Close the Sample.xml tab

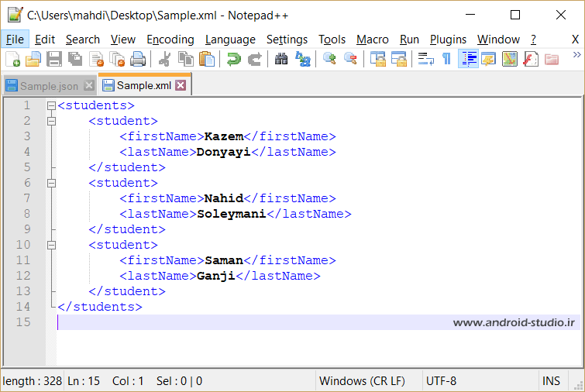[x=181, y=85]
